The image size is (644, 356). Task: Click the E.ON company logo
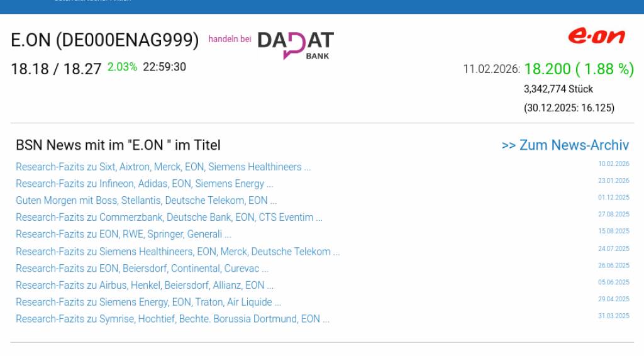coord(596,36)
